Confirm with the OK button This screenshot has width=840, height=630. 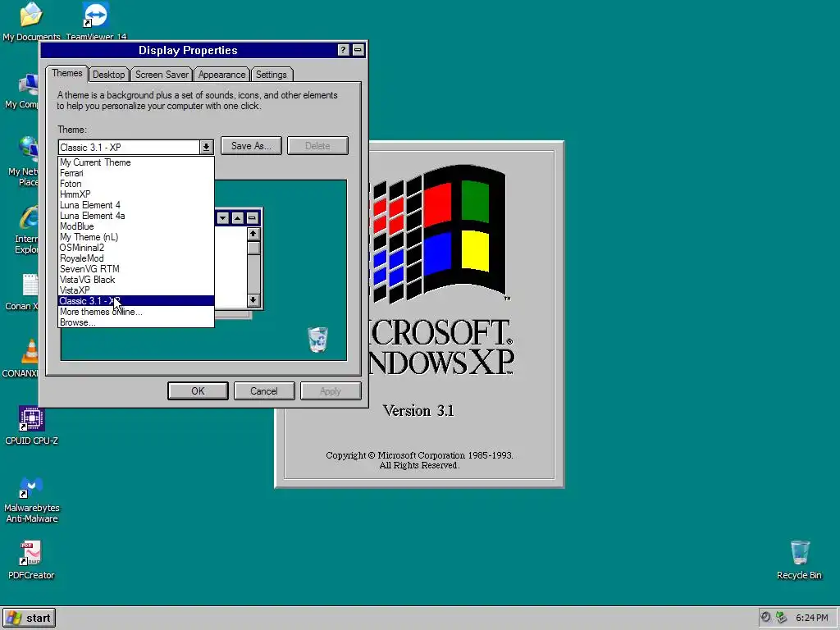tap(198, 391)
